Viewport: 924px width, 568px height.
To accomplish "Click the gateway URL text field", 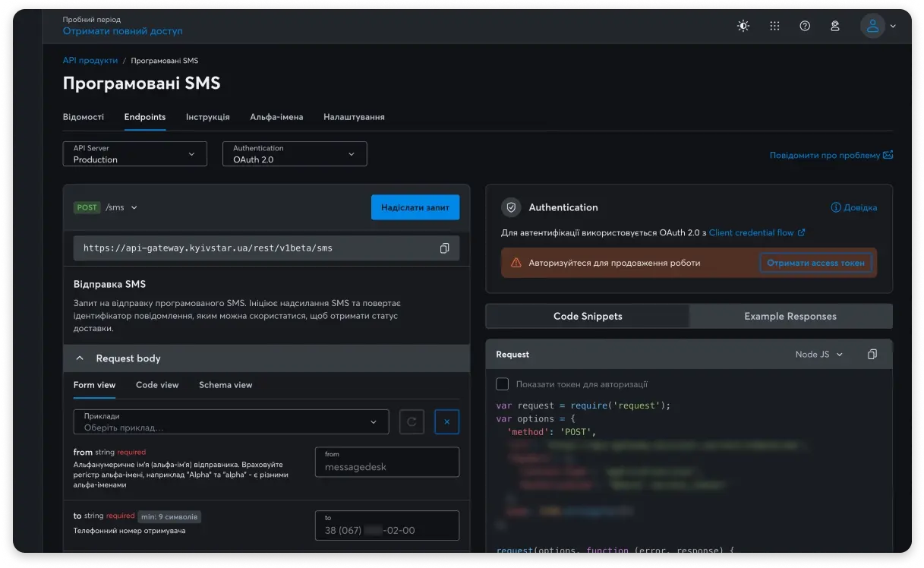I will point(266,248).
